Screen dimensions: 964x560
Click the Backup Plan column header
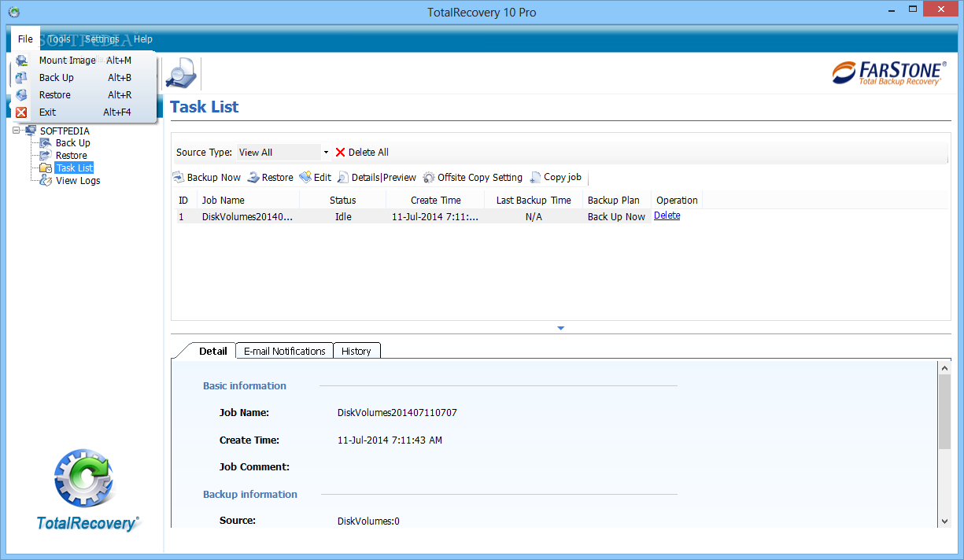[x=617, y=201]
